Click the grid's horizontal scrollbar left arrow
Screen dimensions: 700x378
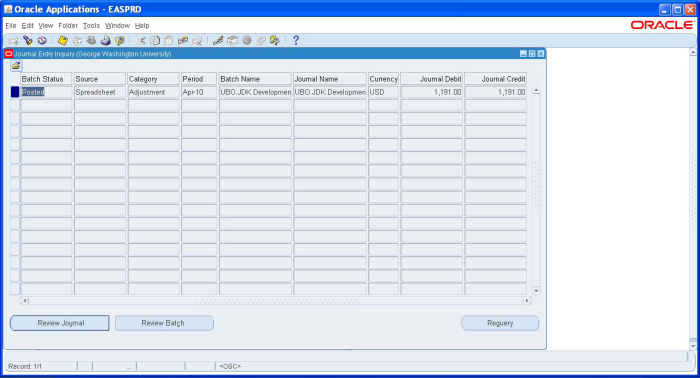tap(25, 301)
